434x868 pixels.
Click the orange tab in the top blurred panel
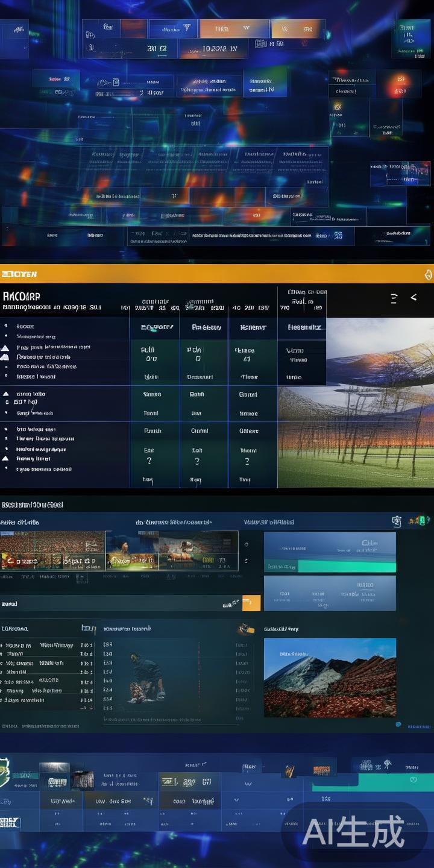tap(234, 28)
